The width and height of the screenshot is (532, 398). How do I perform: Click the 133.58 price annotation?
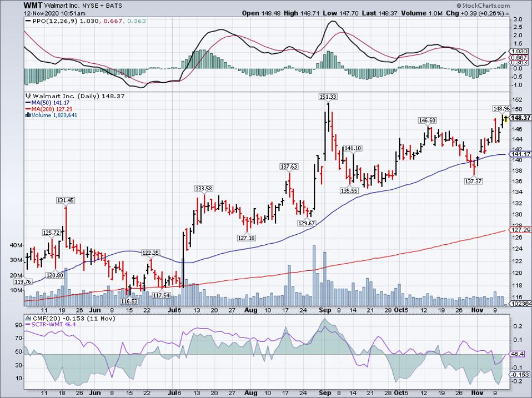(204, 189)
